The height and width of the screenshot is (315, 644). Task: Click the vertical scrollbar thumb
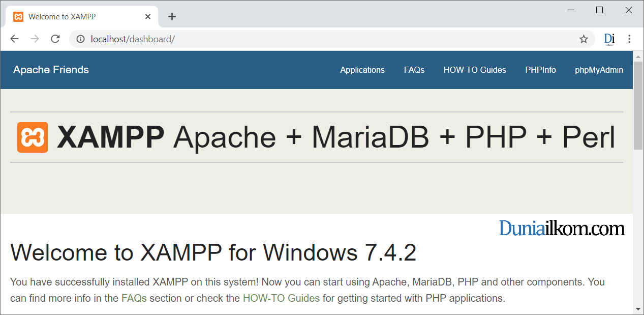(x=638, y=105)
